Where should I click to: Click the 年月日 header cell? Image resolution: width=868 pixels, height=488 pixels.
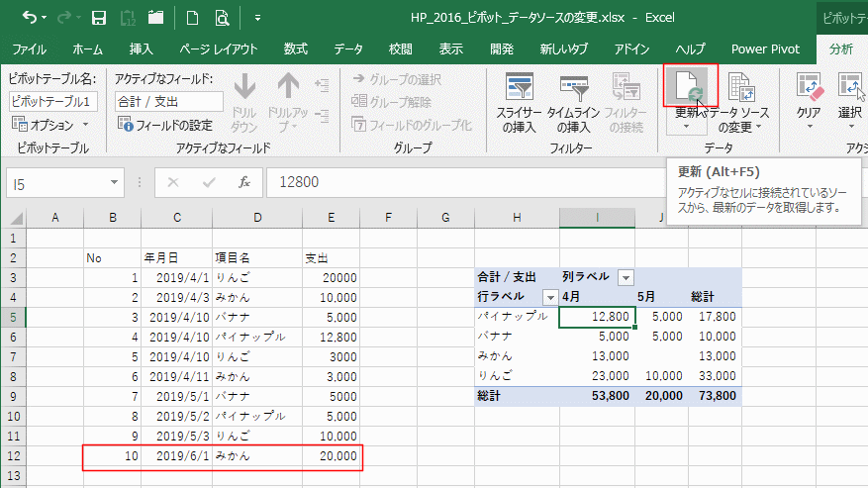tap(176, 258)
